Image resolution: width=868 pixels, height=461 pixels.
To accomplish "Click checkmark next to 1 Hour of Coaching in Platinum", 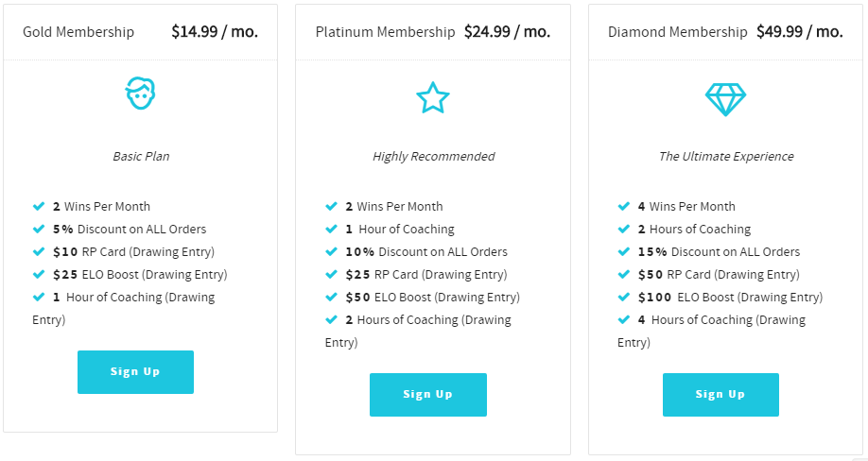I will (x=331, y=229).
